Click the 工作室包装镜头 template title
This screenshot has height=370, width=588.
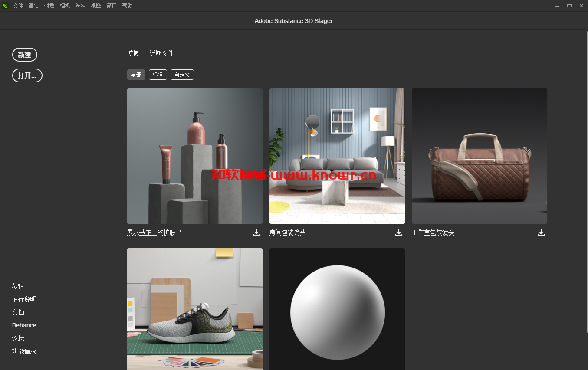(433, 233)
